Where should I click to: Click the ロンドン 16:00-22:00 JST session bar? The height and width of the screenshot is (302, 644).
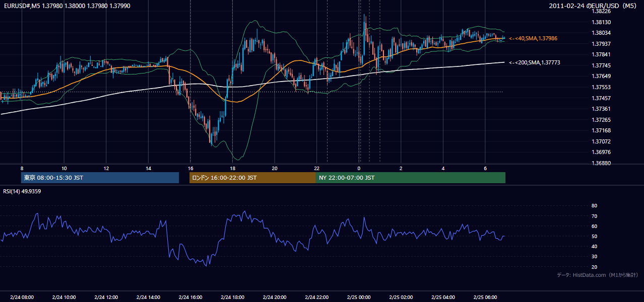pyautogui.click(x=252, y=178)
